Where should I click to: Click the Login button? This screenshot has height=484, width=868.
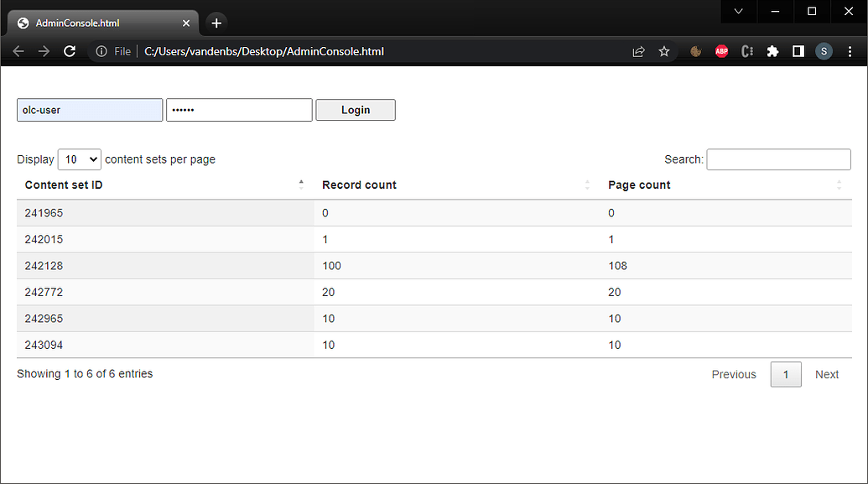point(355,110)
